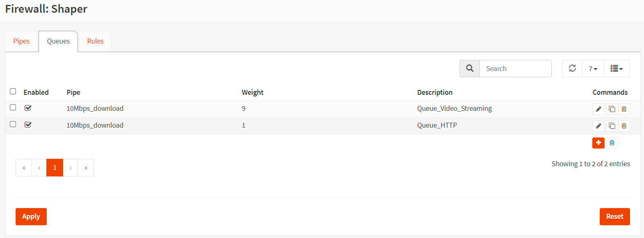Click into the Search input field
This screenshot has width=644, height=238.
pyautogui.click(x=515, y=69)
